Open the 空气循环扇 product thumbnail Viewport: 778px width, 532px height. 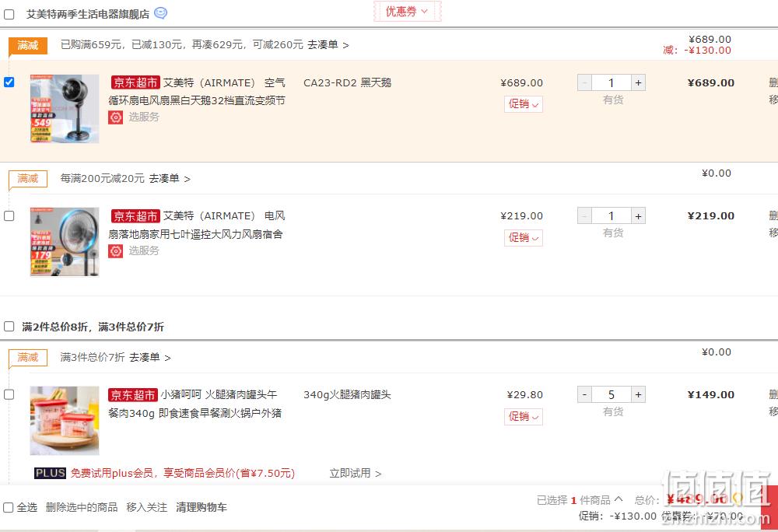[x=65, y=109]
